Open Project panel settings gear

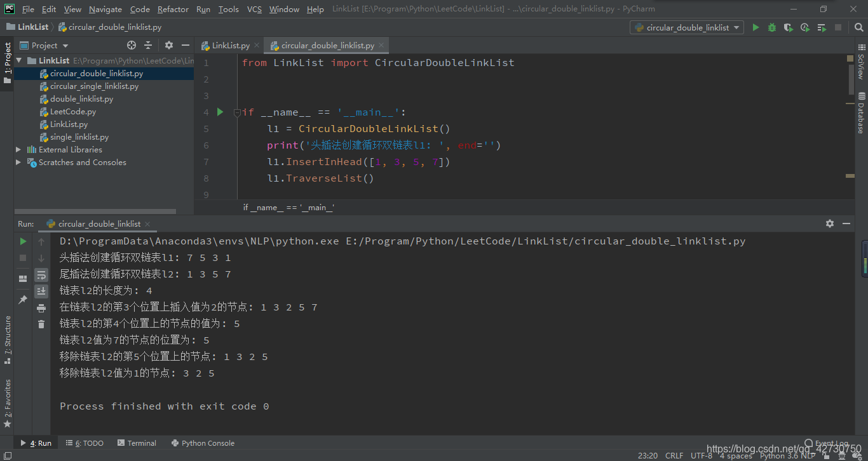coord(169,45)
